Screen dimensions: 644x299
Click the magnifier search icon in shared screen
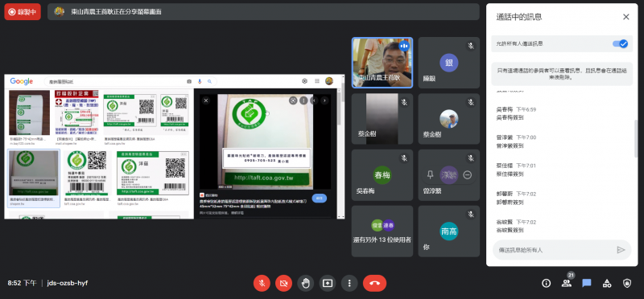point(209,81)
